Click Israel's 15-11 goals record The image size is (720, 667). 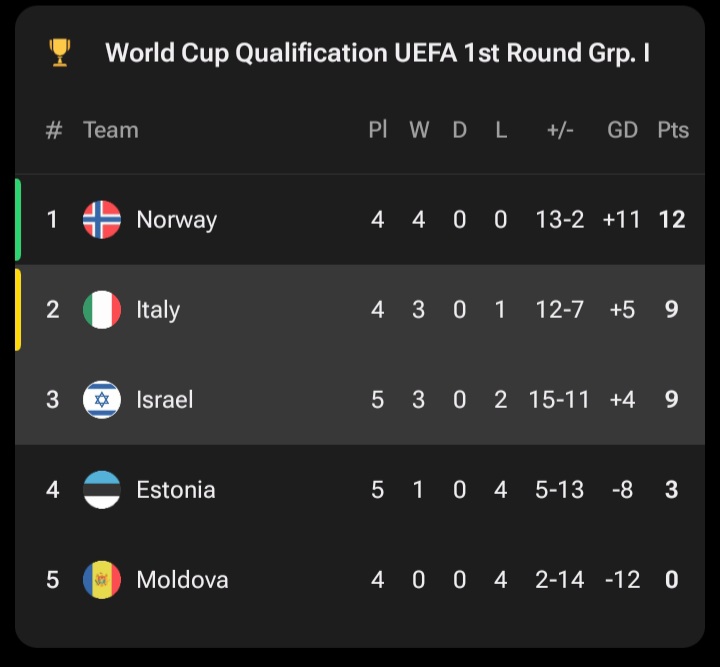(x=560, y=400)
